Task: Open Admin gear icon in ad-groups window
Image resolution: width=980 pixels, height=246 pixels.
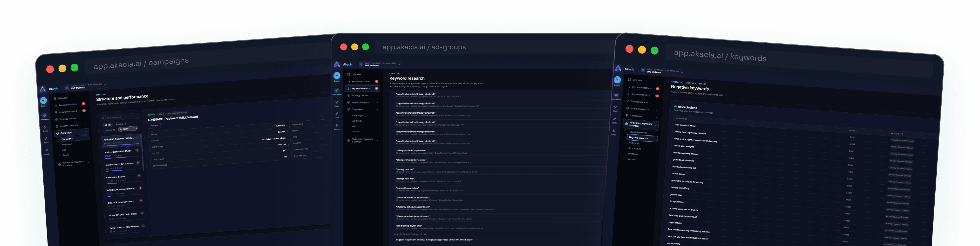Action: (337, 126)
